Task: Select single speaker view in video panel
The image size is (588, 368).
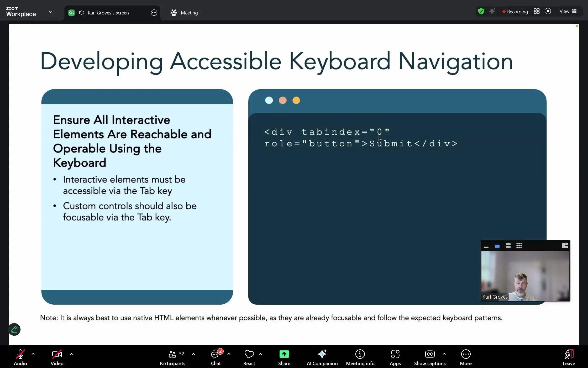Action: coord(497,246)
